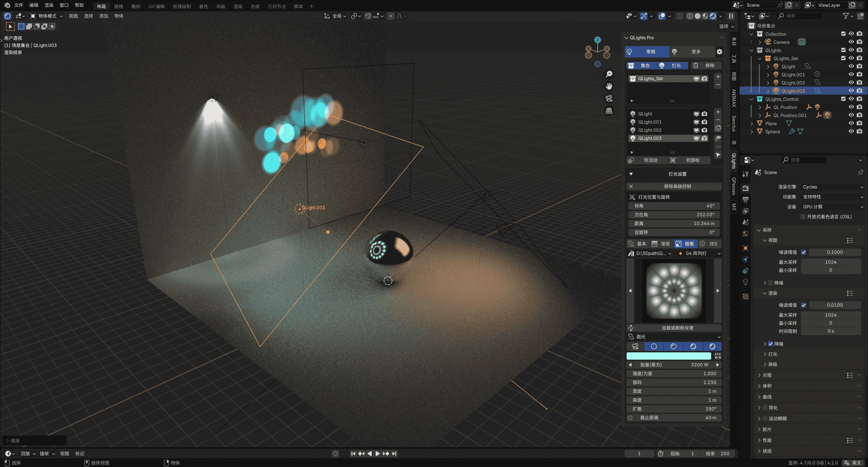Click duplicate light icon beside list

point(718,128)
